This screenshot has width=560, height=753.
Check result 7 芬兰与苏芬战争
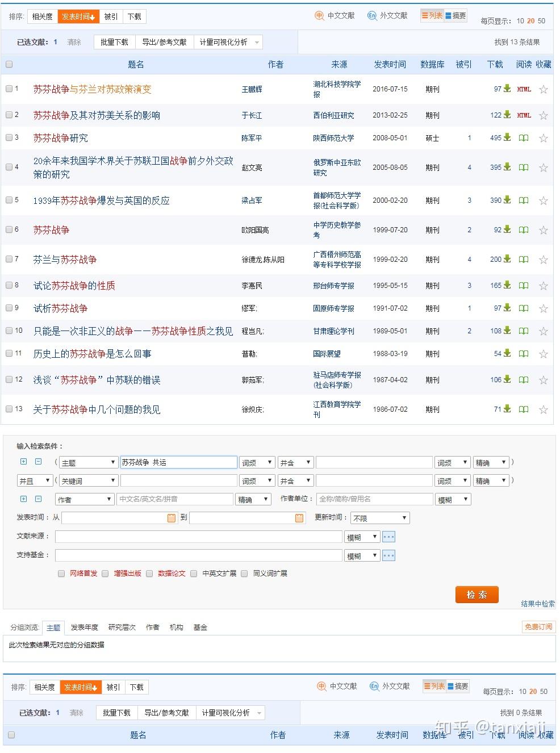(x=9, y=259)
